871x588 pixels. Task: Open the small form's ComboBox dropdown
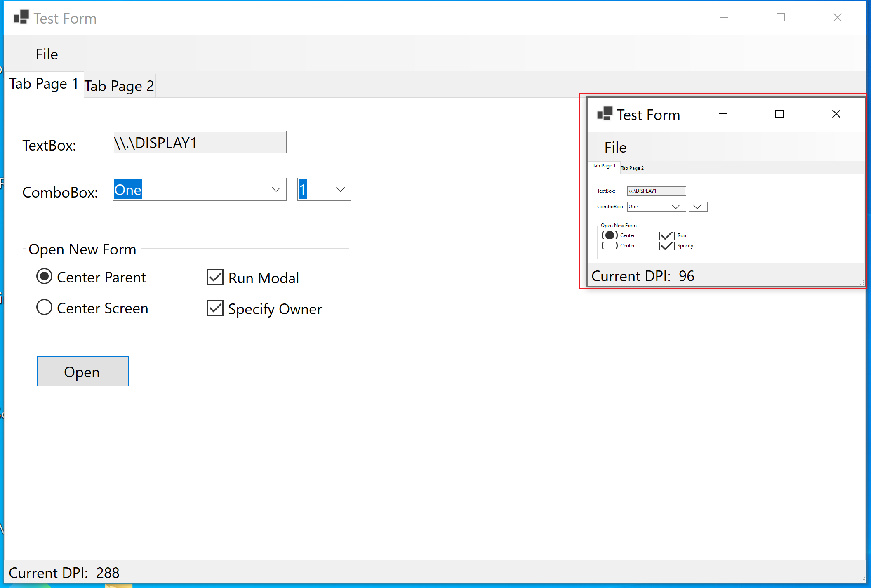(656, 207)
